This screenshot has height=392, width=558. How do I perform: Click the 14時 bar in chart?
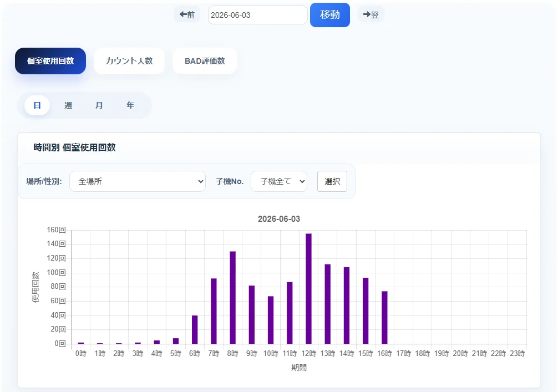click(x=347, y=306)
